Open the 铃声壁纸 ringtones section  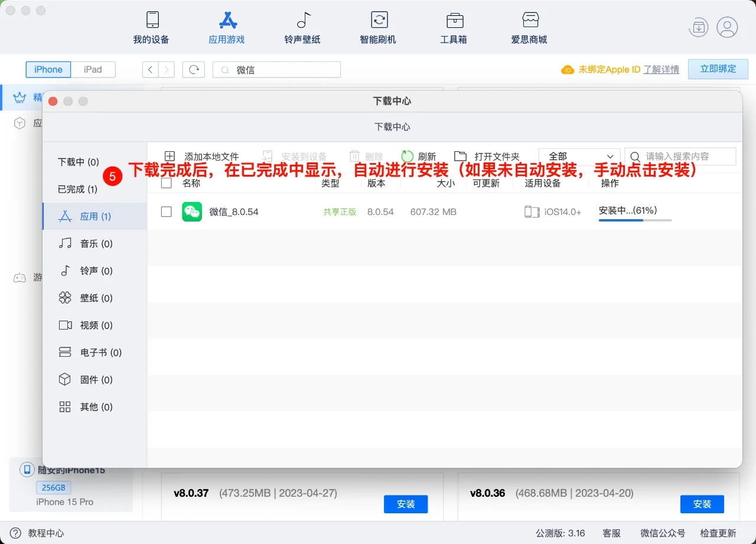point(302,27)
